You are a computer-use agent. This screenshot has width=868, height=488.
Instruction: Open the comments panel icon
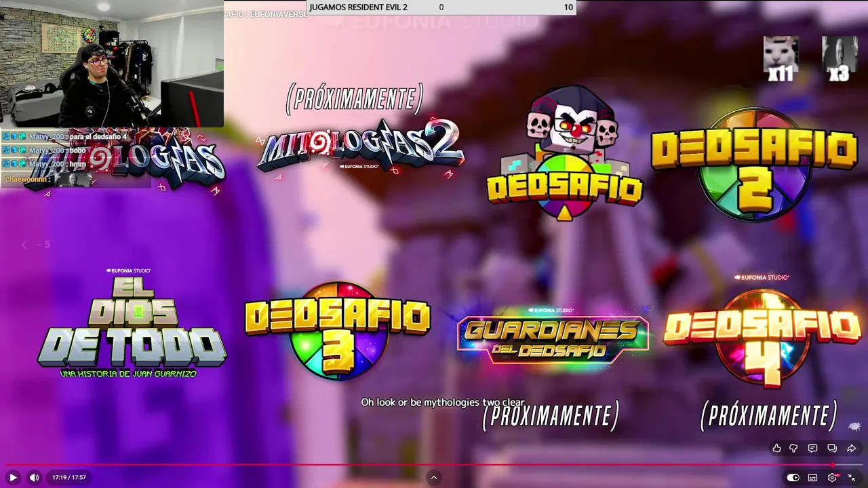(812, 448)
